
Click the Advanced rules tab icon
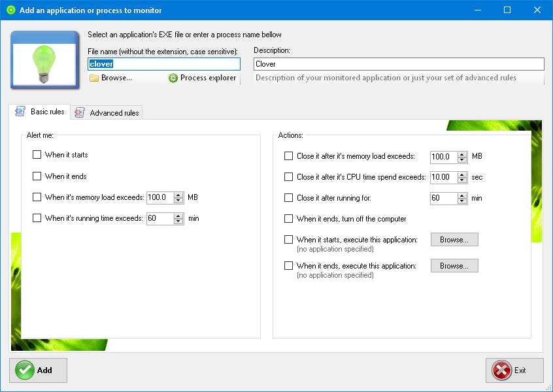[79, 112]
